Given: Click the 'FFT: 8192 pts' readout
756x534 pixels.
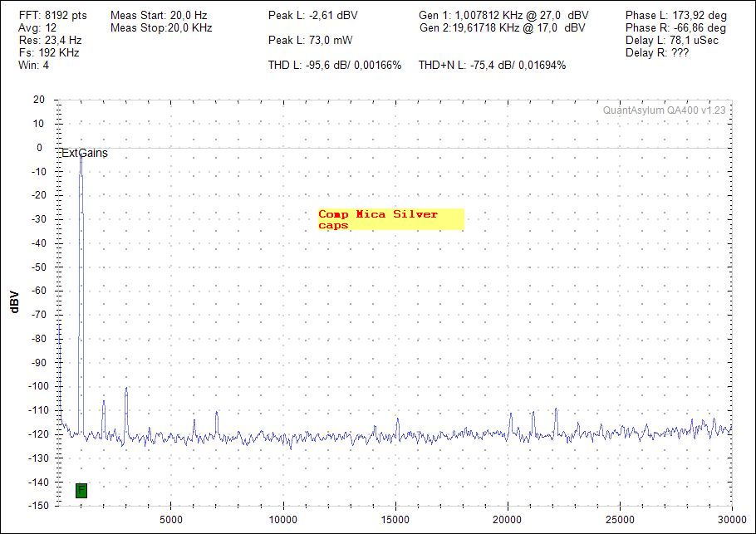Looking at the screenshot, I should [53, 16].
